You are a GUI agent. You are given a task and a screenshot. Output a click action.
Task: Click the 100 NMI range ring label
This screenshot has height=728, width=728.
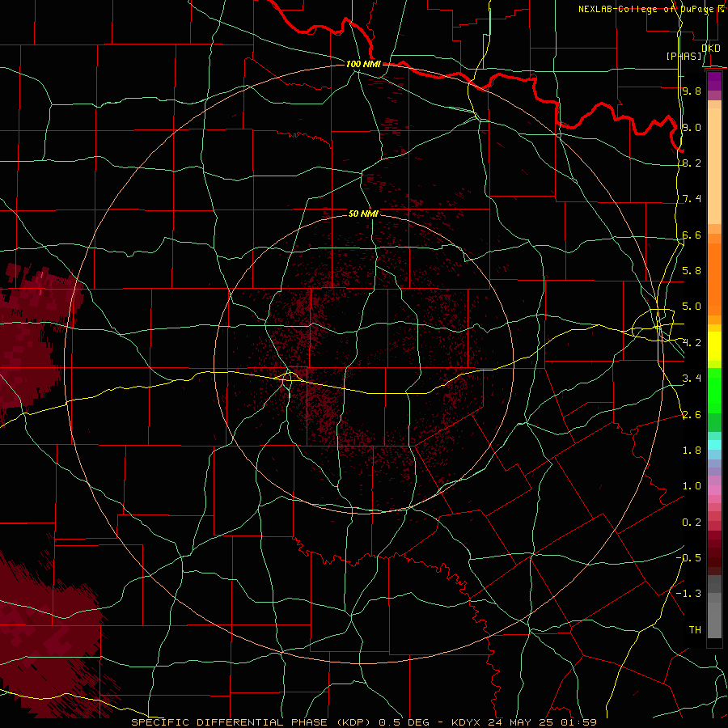click(x=363, y=64)
